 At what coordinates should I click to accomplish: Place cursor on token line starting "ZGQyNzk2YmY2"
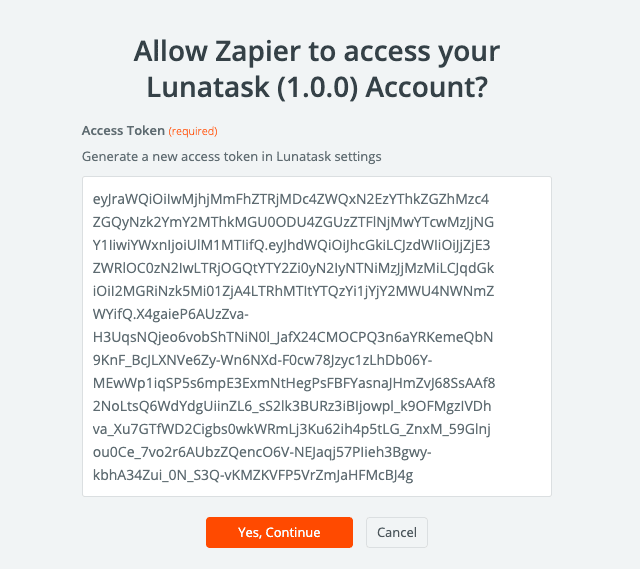(290, 221)
